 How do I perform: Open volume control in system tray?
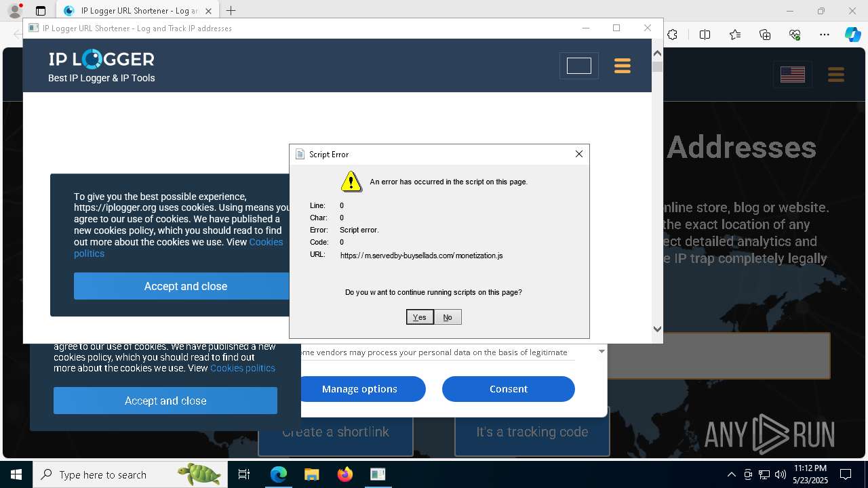point(781,474)
